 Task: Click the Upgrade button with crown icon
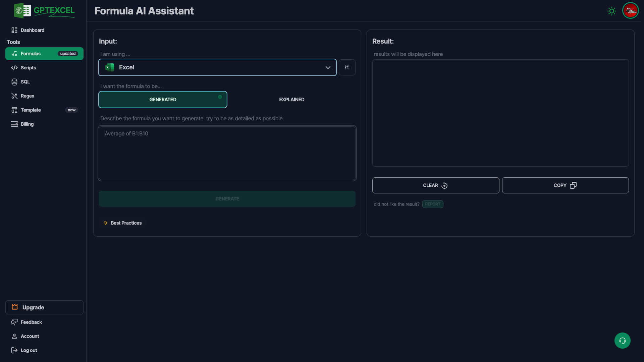[44, 307]
